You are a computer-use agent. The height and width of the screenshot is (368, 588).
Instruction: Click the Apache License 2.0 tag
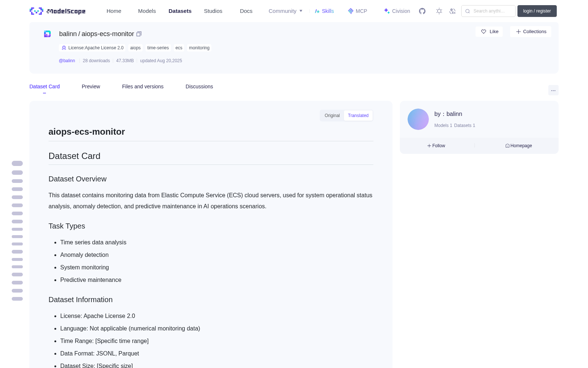tap(92, 48)
